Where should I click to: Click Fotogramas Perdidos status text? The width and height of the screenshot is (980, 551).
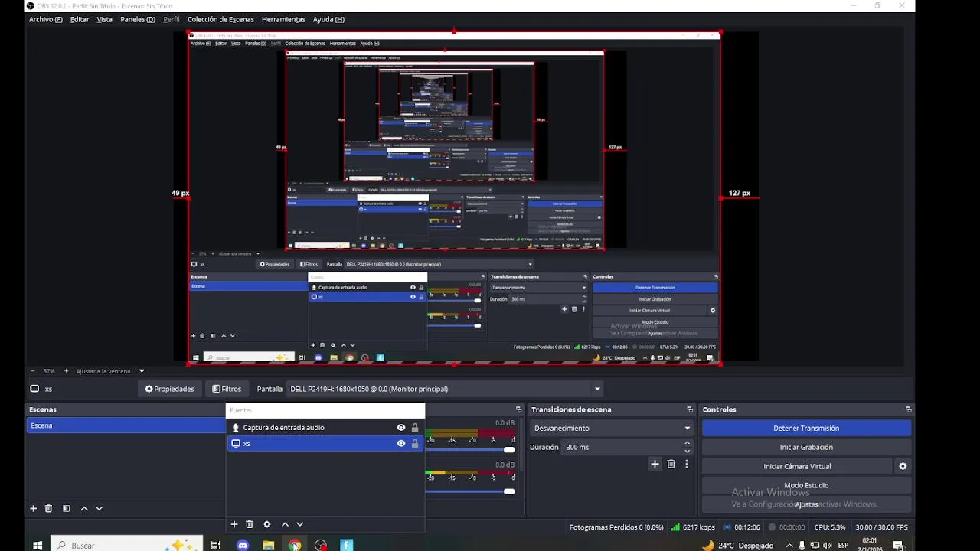click(x=616, y=527)
